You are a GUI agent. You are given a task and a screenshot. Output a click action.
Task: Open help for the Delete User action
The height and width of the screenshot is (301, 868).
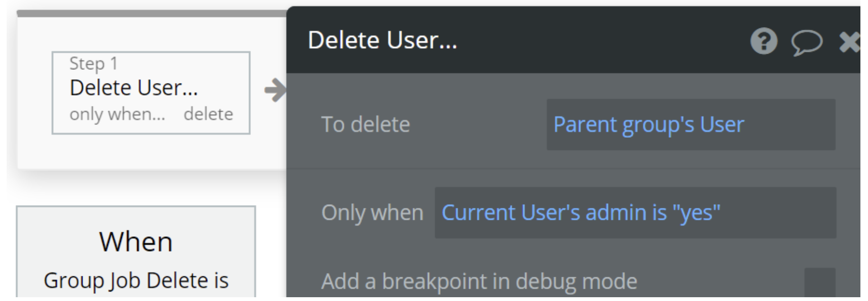point(764,41)
